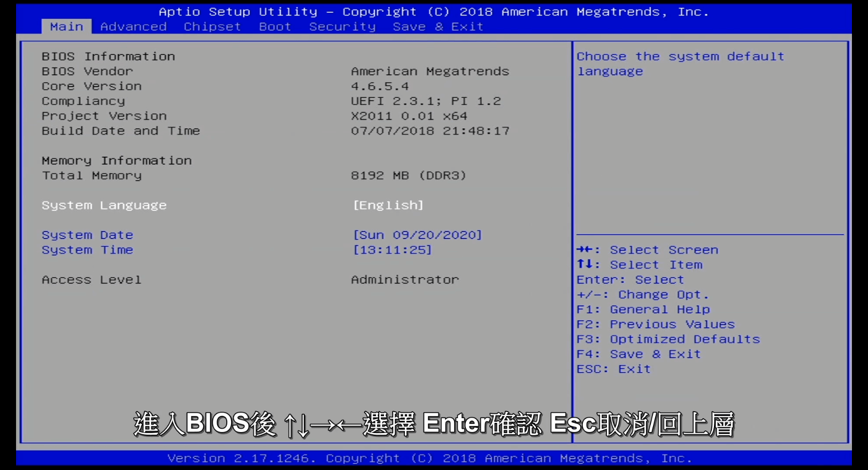
Task: Switch to the Main tab
Action: click(66, 27)
